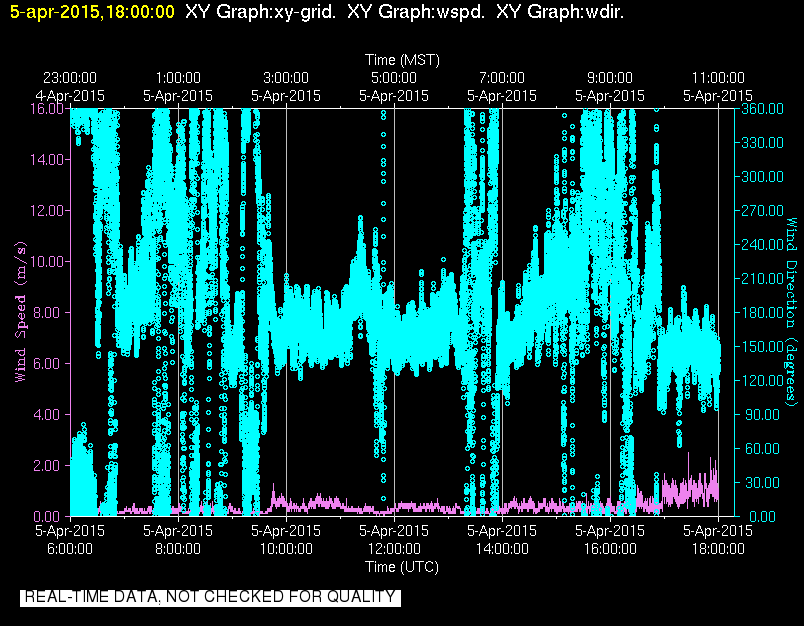Click the 'Wind Direction (degrees)' axis label
This screenshot has width=804, height=626.
tap(792, 312)
